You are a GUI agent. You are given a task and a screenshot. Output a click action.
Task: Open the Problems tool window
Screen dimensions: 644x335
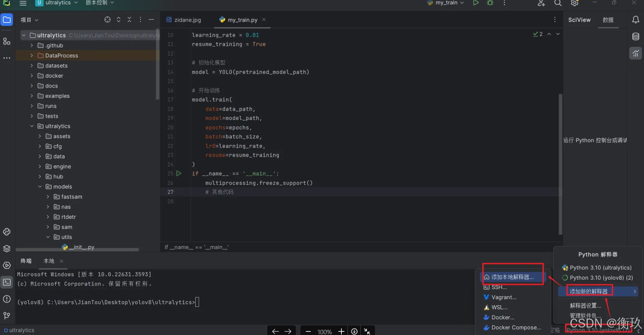6,299
